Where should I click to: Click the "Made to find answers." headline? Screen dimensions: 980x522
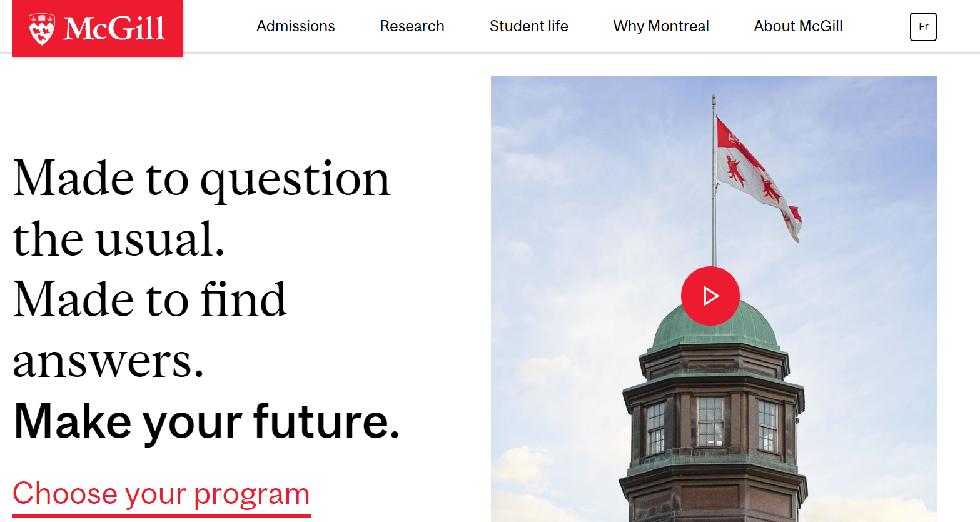150,329
